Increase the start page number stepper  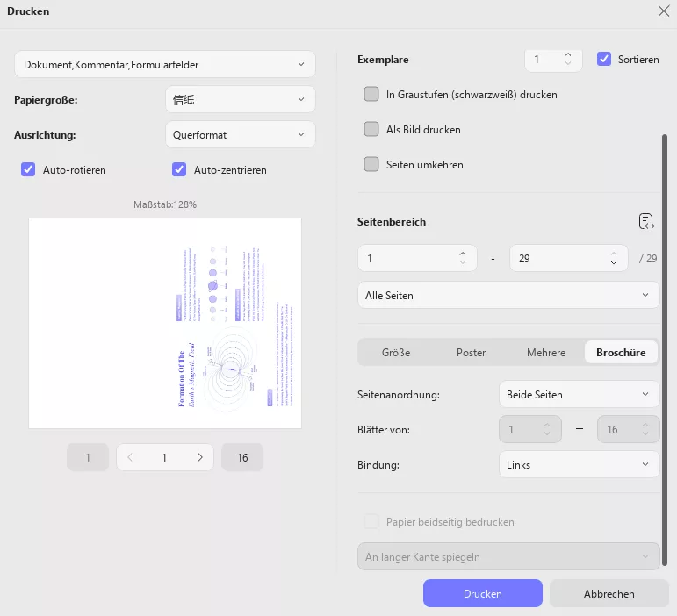click(463, 254)
